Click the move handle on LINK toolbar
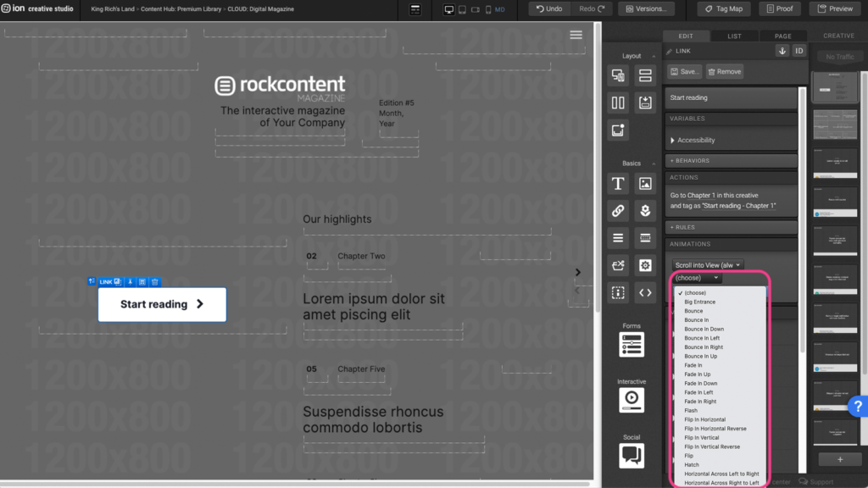This screenshot has width=868, height=488. tap(92, 281)
